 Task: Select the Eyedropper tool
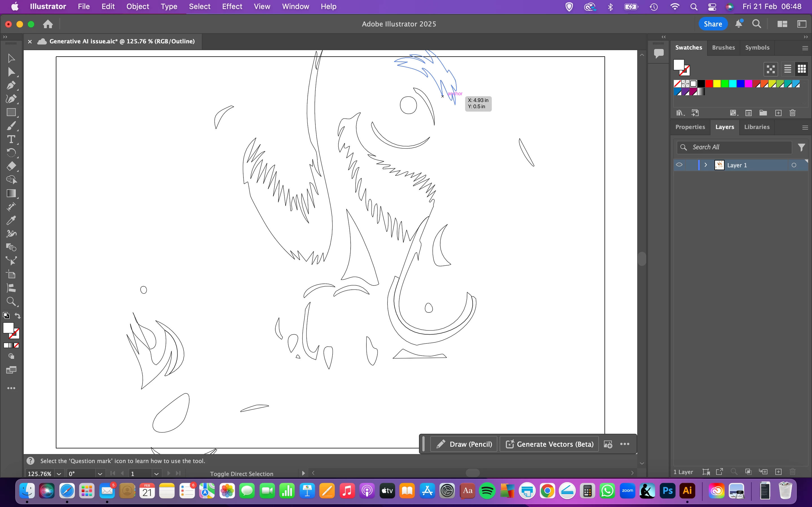11,220
